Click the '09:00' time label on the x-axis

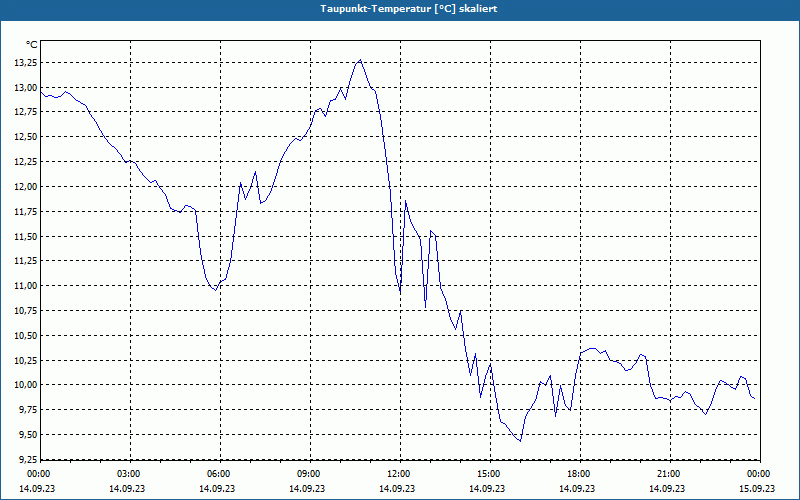click(310, 474)
